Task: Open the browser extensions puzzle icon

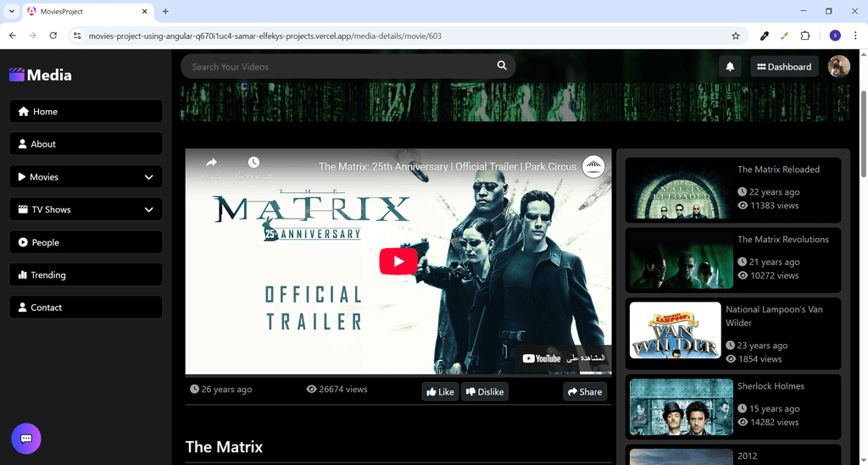Action: (x=805, y=36)
